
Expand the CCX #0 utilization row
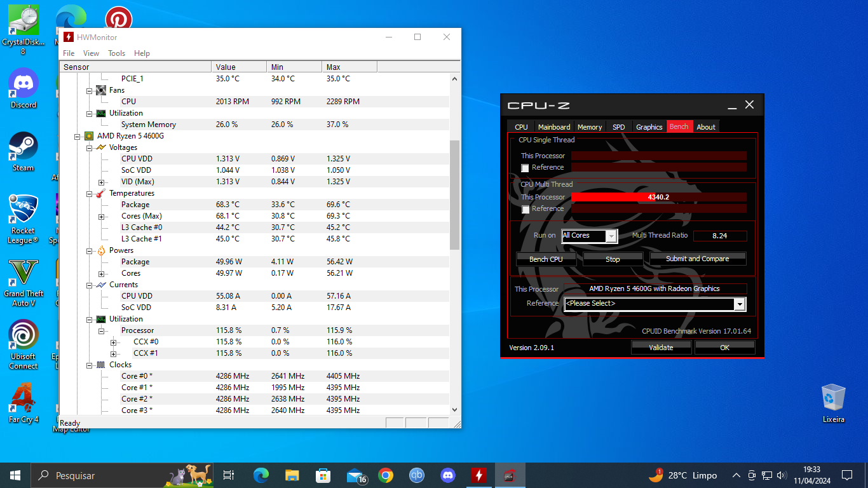pos(114,342)
